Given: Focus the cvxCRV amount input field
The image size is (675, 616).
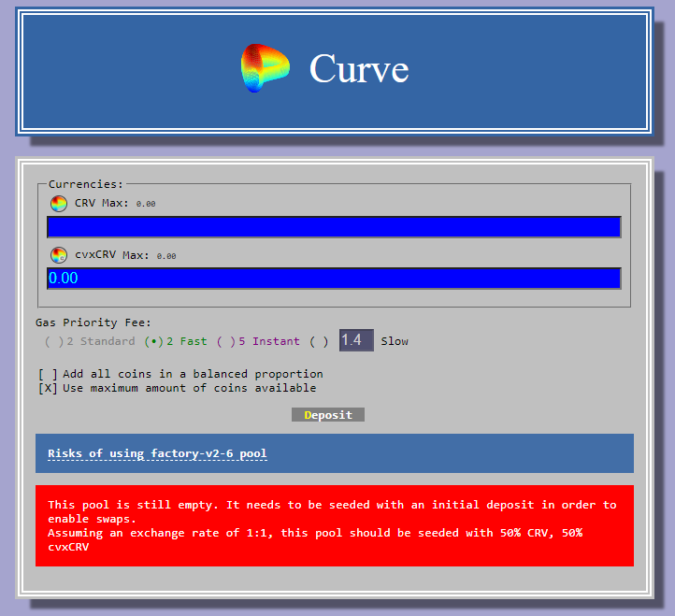Looking at the screenshot, I should [334, 278].
